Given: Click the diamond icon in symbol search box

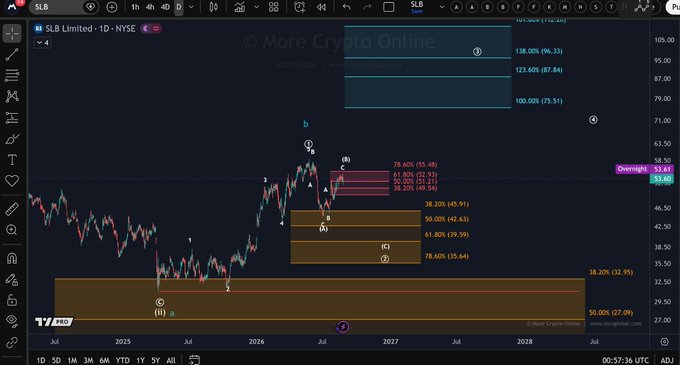Looking at the screenshot, I should [x=91, y=7].
